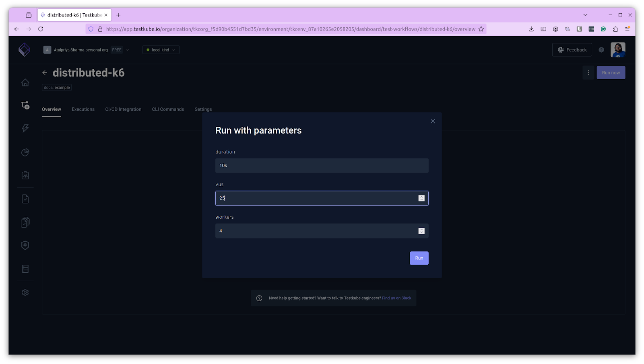
Task: Expand the organization dropdown chevron
Action: tap(128, 50)
